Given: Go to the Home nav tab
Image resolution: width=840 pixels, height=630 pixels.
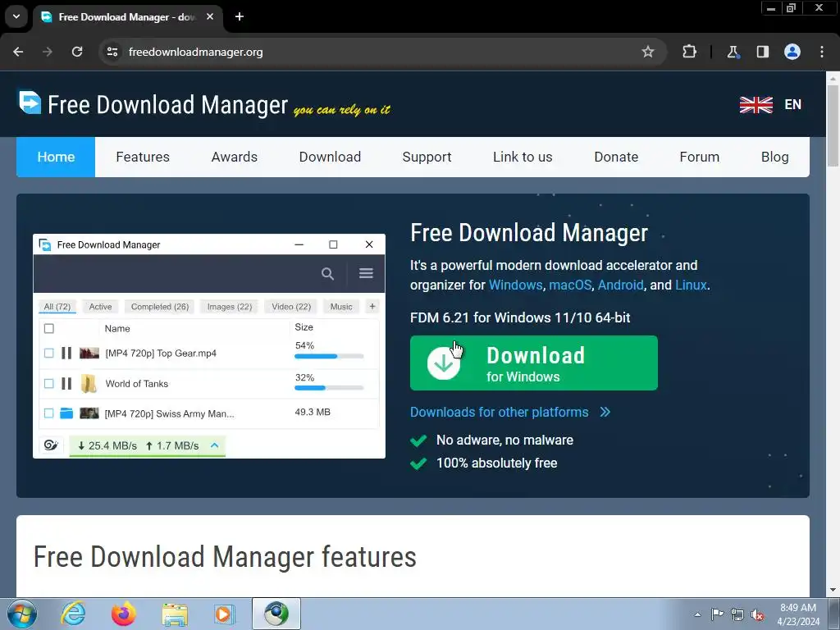Looking at the screenshot, I should [x=56, y=157].
